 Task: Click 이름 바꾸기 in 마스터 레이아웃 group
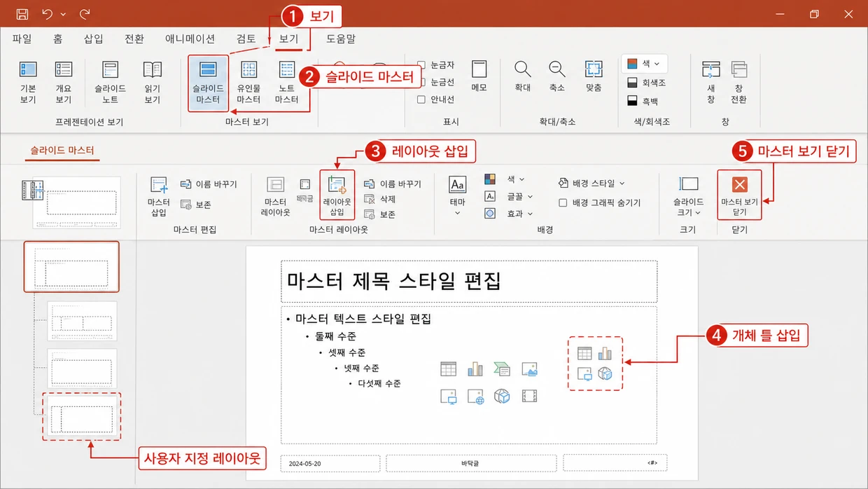393,184
